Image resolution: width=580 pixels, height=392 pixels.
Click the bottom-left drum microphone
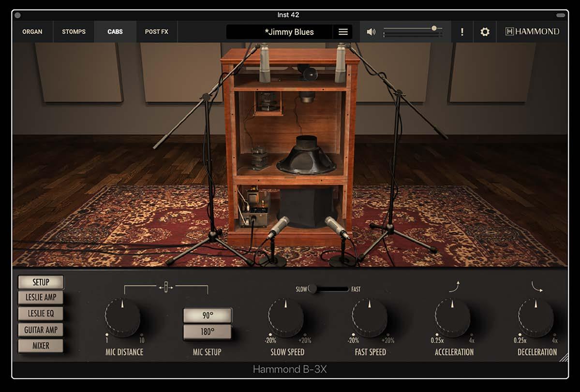tap(278, 228)
